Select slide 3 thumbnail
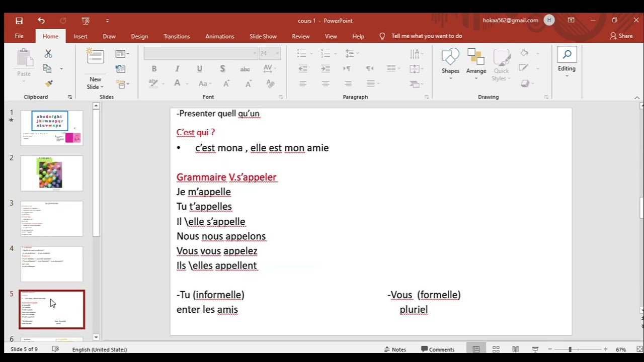 tap(51, 219)
